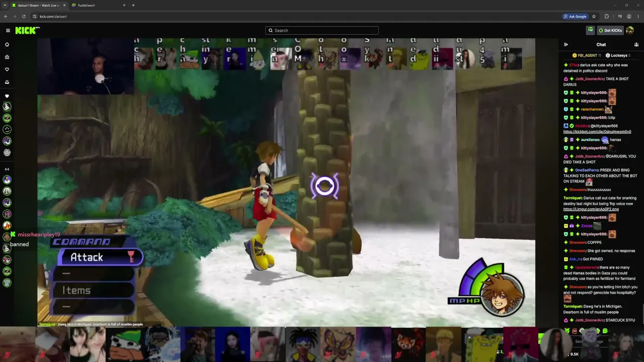
Task: Open the green treasure chest icon in header
Action: coord(590,30)
